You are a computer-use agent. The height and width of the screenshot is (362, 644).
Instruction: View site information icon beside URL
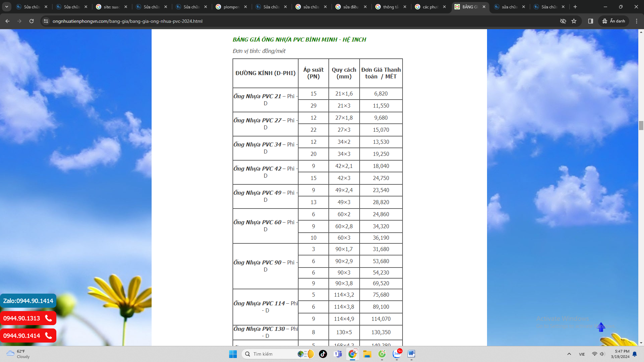pos(46,21)
